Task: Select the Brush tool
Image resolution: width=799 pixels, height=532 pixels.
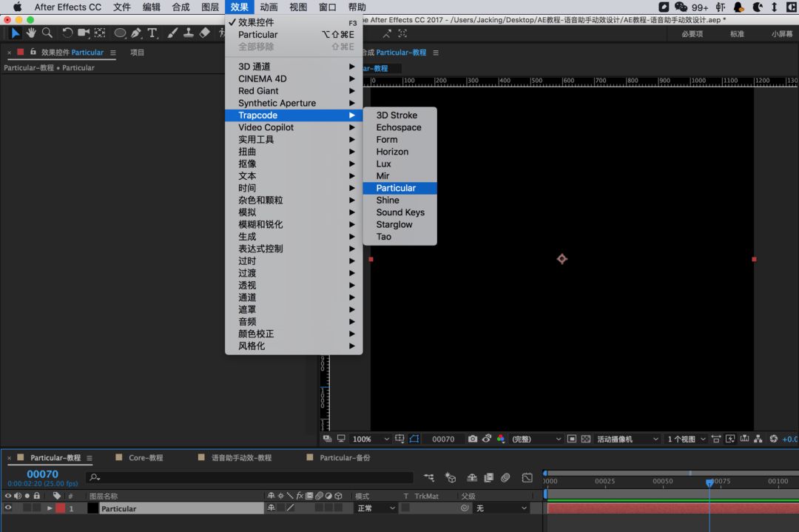Action: coord(172,33)
